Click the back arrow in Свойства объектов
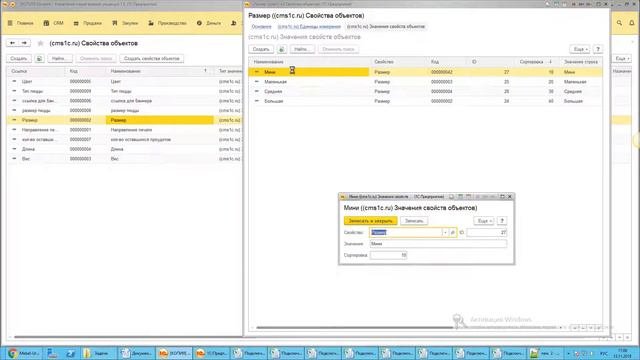Viewport: 640px width, 360px height. pos(13,43)
